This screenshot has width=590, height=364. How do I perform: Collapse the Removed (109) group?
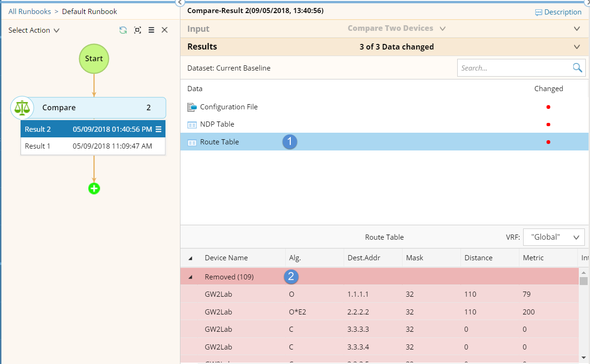(190, 277)
